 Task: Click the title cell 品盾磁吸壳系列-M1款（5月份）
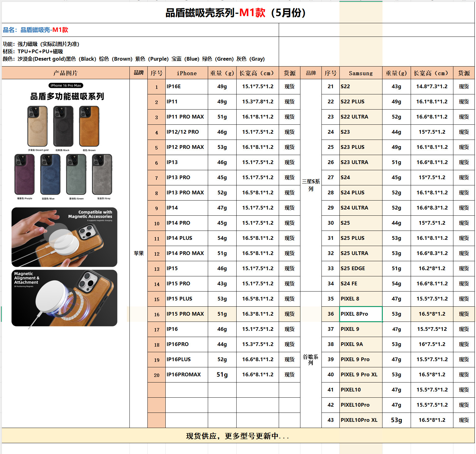(238, 12)
